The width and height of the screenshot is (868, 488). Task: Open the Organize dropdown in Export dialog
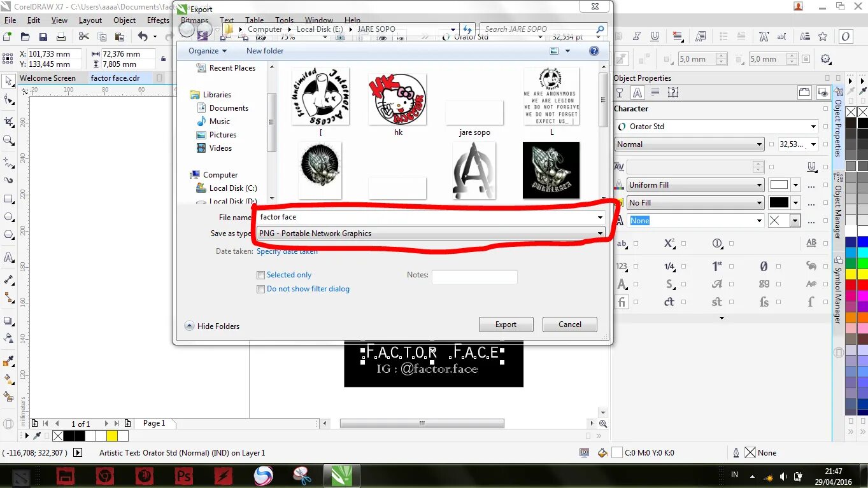(208, 51)
